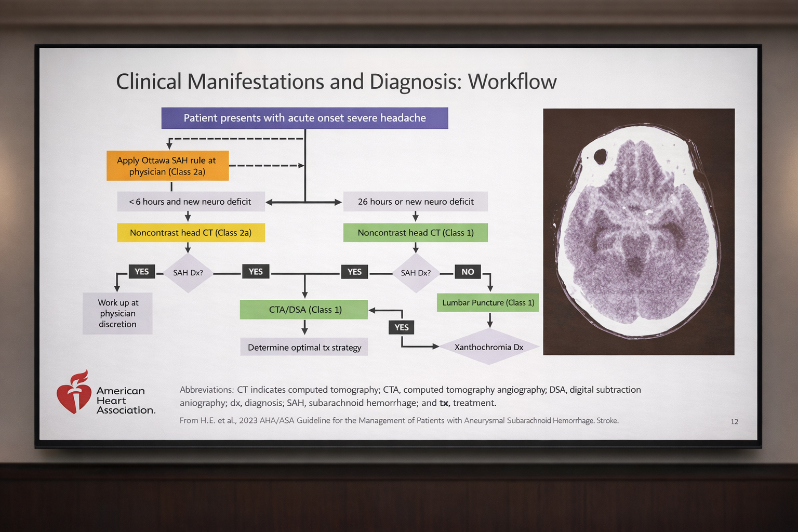Click the American Heart Association heart logo
Screen dimensions: 798x532
pyautogui.click(x=74, y=393)
